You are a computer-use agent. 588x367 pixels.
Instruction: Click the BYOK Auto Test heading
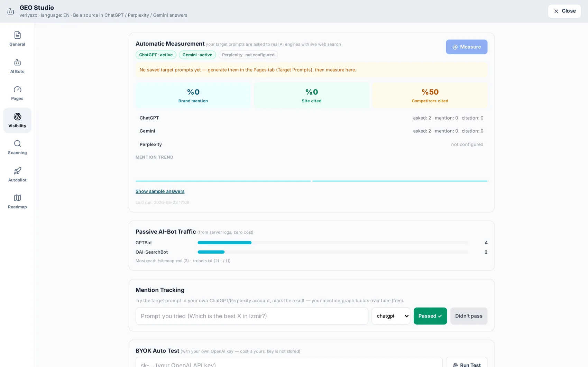coord(157,351)
